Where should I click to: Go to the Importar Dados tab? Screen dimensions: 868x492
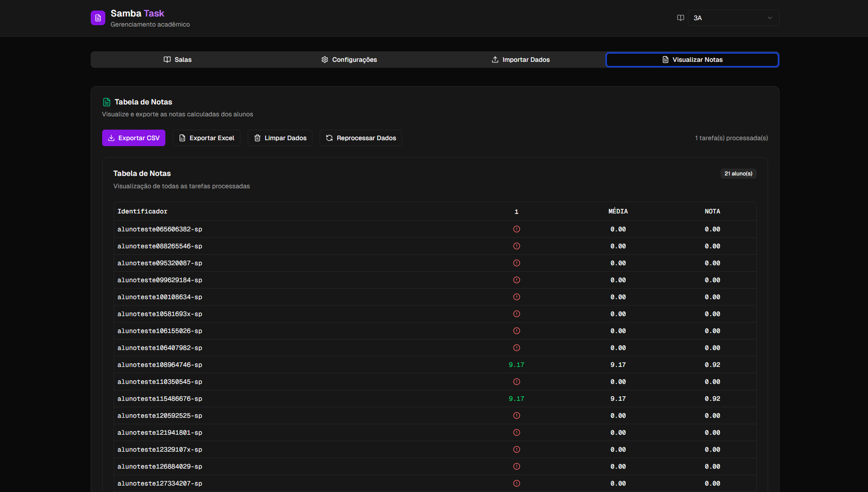(x=520, y=60)
